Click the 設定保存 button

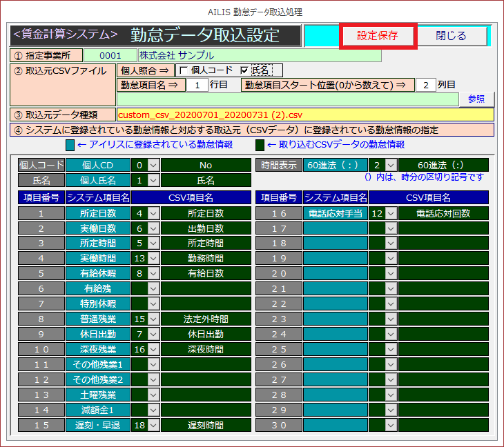point(378,36)
